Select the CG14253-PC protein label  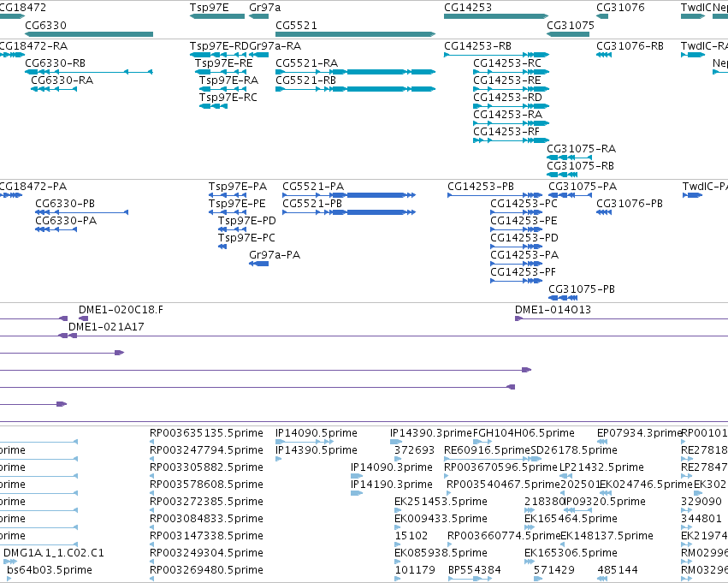(x=524, y=204)
